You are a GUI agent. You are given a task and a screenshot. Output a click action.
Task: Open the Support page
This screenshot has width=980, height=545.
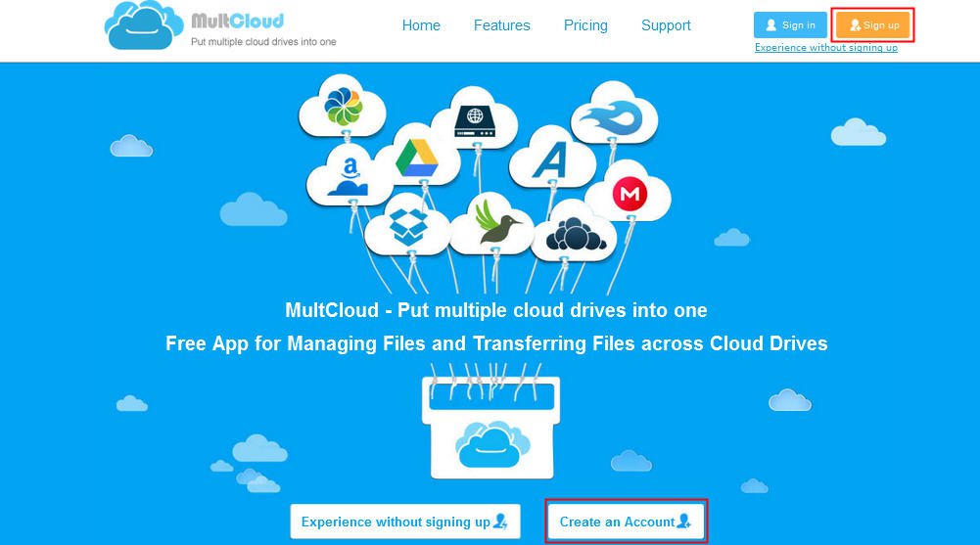pos(666,25)
